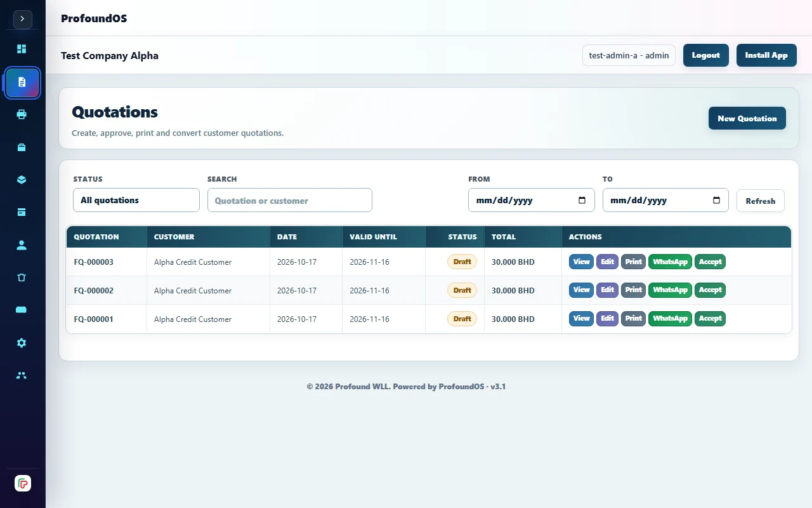Click the Install App button
Screen dimensions: 812x508
pos(766,55)
